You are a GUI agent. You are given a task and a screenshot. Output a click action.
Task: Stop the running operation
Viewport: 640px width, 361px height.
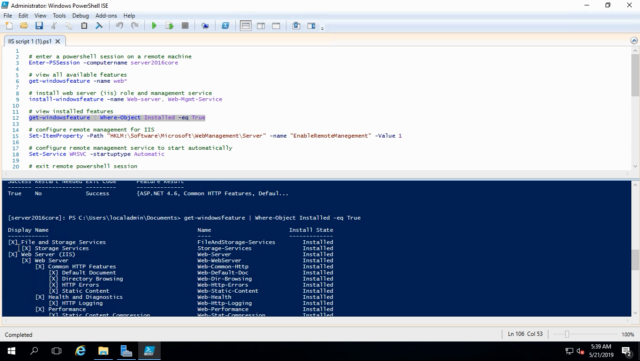[x=185, y=26]
